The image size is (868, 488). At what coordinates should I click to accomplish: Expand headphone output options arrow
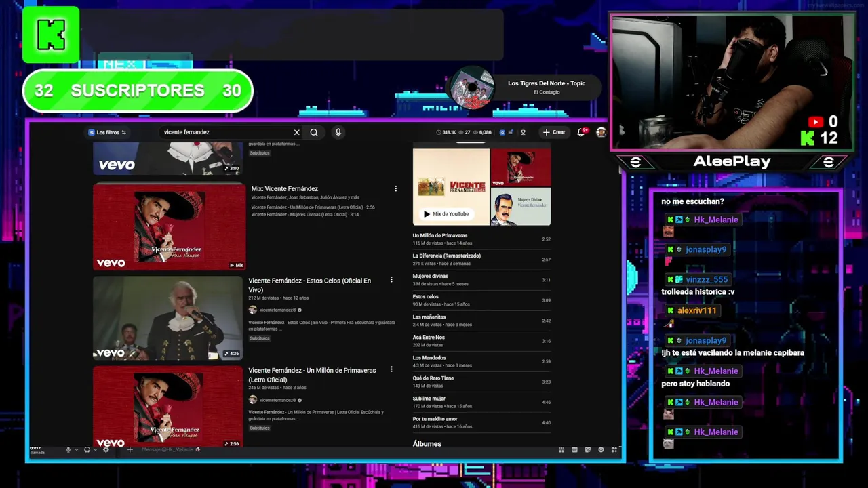click(x=95, y=450)
